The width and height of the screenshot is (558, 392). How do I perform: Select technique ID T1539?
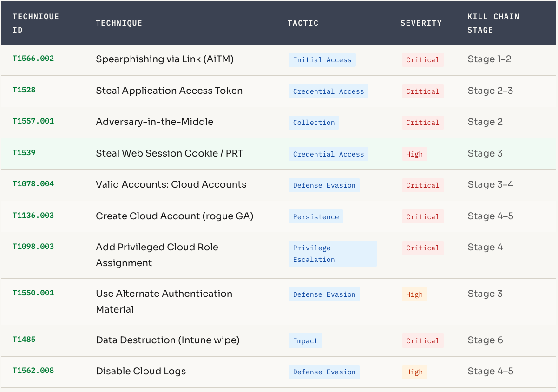[24, 152]
